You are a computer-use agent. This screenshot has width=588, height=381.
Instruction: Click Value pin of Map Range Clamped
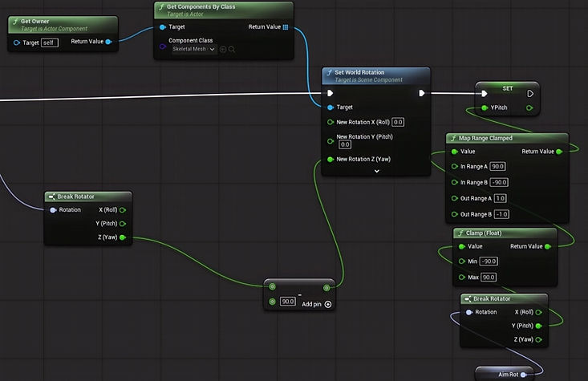click(x=455, y=152)
